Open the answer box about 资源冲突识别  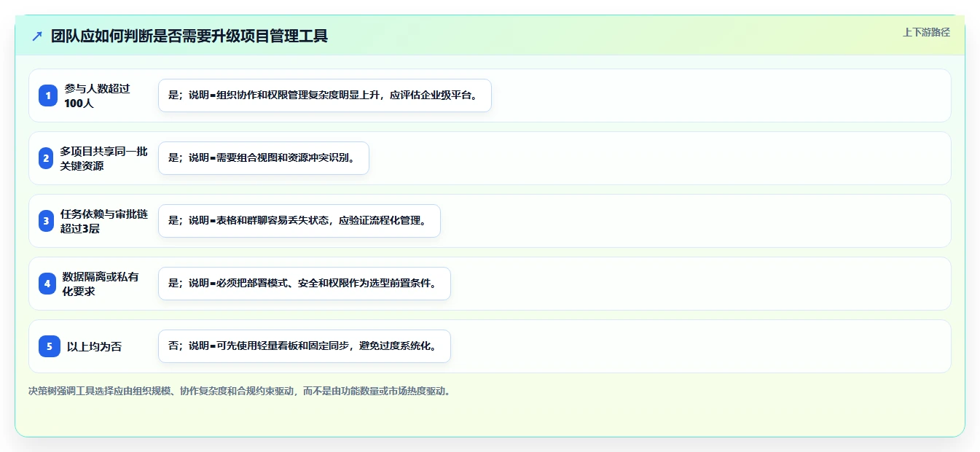(264, 158)
